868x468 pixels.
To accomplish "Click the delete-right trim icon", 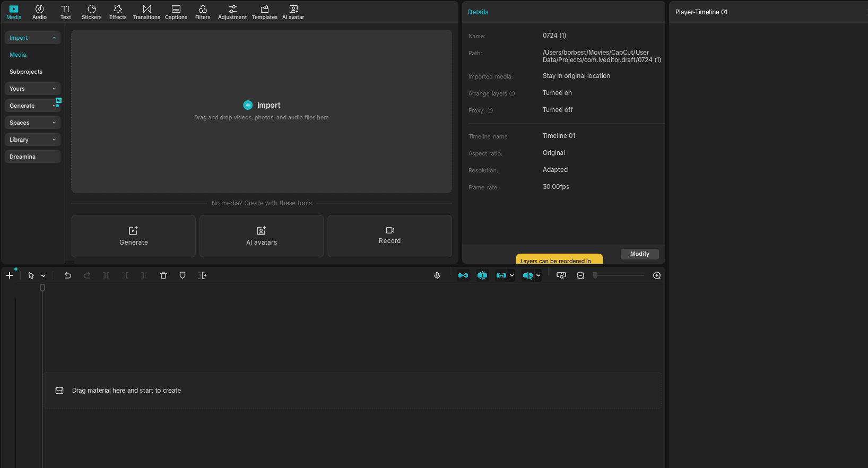I will point(144,275).
